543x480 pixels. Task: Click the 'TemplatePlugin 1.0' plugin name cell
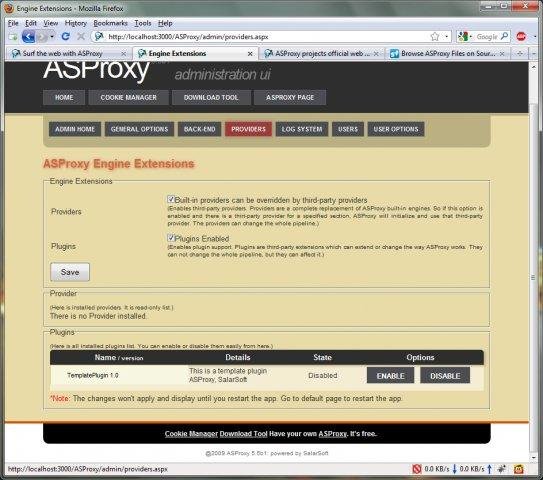pos(93,375)
